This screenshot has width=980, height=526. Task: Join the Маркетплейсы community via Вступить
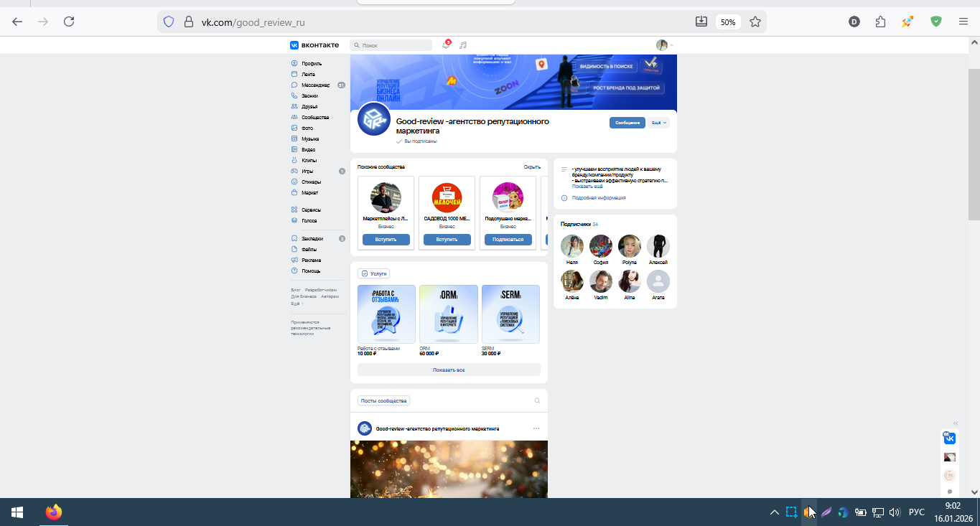pos(386,240)
